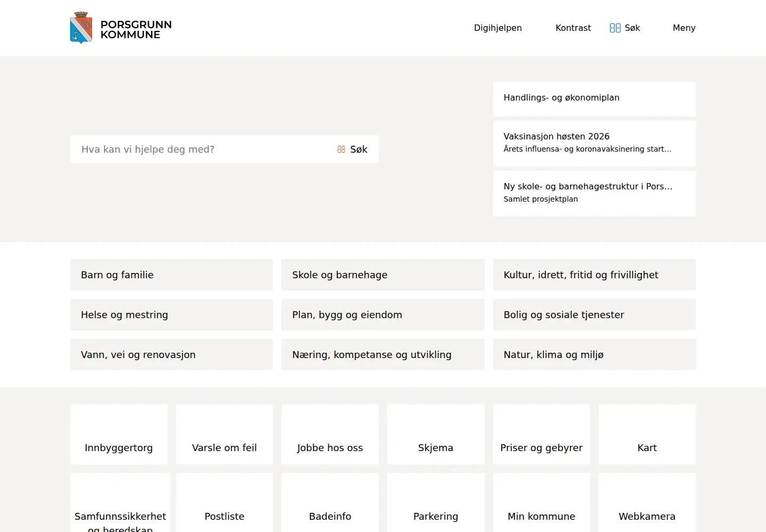Open the Parkering tile
Screen dimensions: 766x532
coord(436,503)
